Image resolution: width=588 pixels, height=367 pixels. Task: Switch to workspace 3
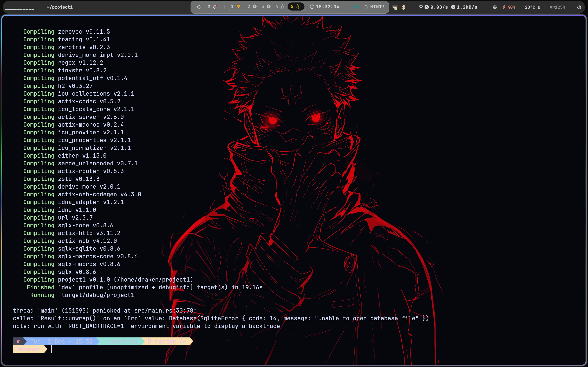click(x=266, y=7)
